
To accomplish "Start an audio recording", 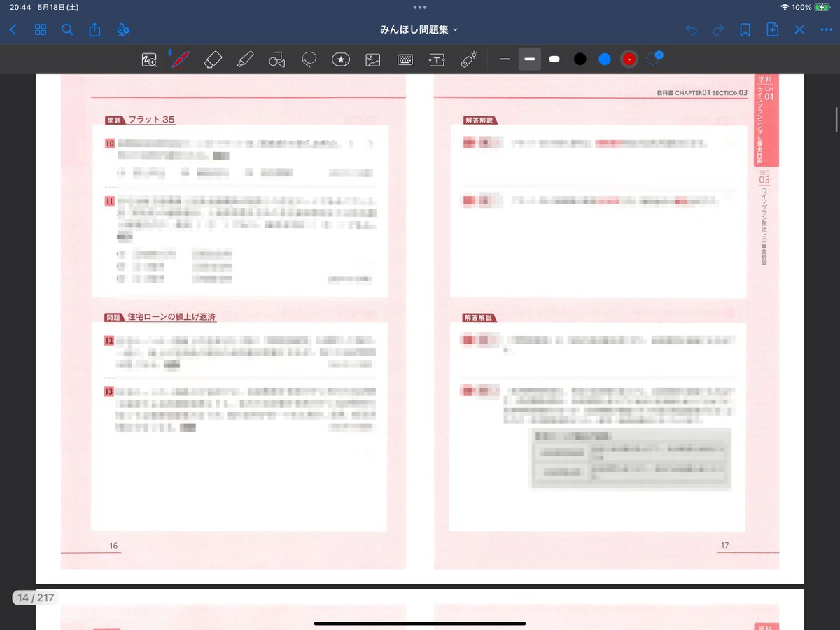I will click(123, 29).
